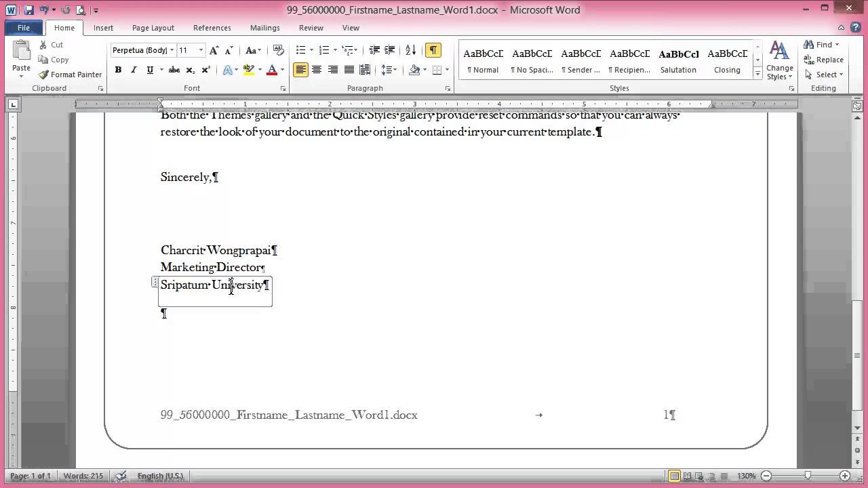The height and width of the screenshot is (488, 868).
Task: Click the Zoom Out minus button
Action: point(766,476)
